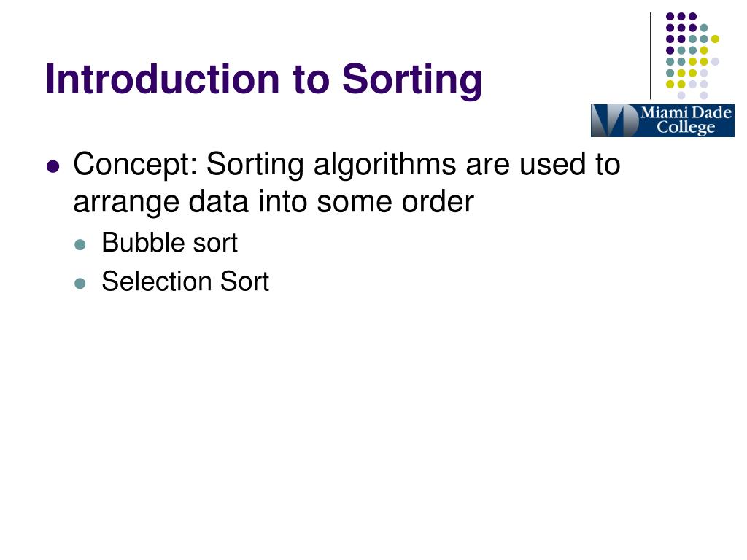Screen dimensions: 747x560
Task: Click the Miami Dade College logo
Action: click(662, 120)
